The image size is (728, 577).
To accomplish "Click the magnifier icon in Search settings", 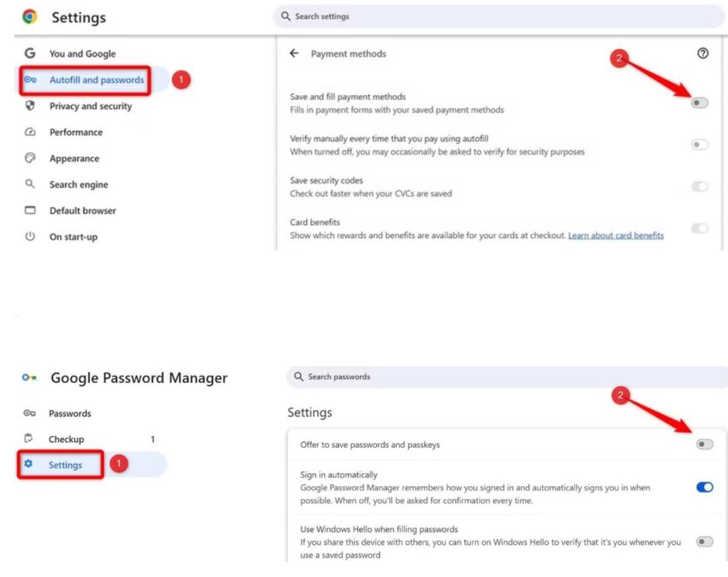I will tap(286, 16).
